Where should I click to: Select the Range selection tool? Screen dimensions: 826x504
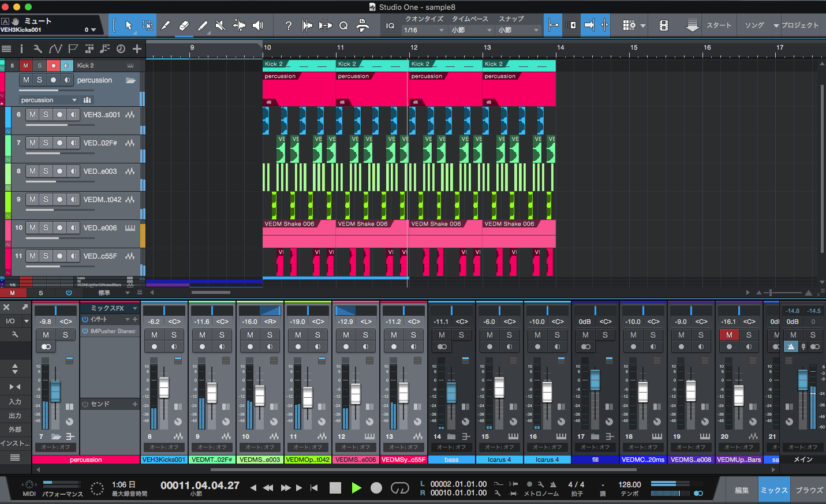[x=147, y=25]
